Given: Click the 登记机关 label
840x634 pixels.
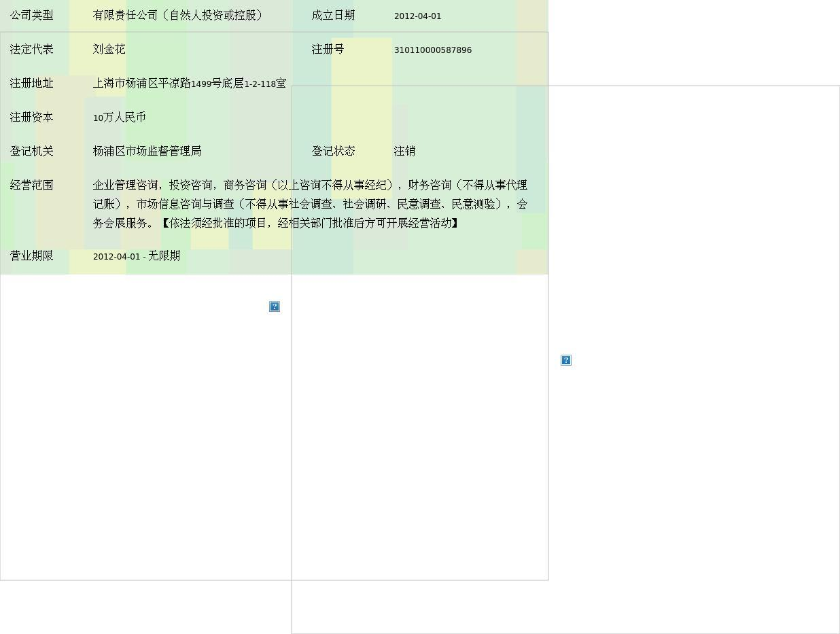Looking at the screenshot, I should [32, 151].
